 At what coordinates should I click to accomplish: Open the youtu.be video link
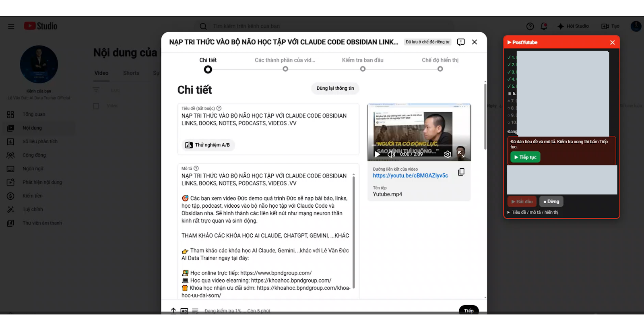point(410,175)
